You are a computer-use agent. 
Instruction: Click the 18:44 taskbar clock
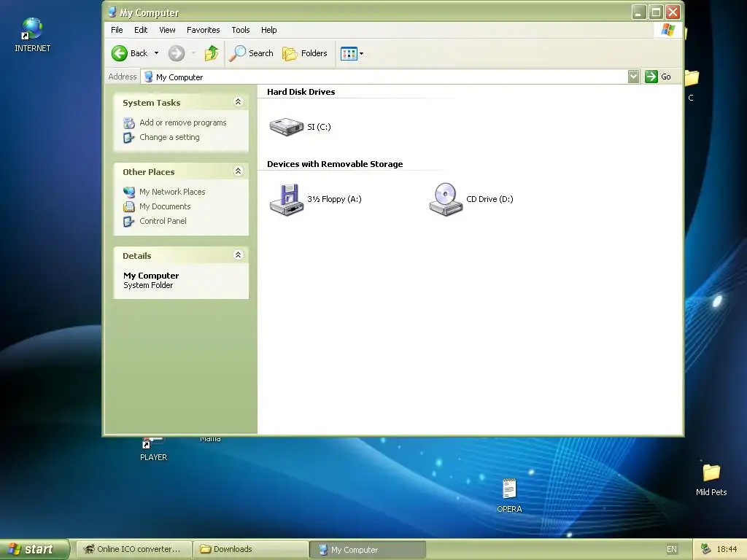[x=727, y=550]
